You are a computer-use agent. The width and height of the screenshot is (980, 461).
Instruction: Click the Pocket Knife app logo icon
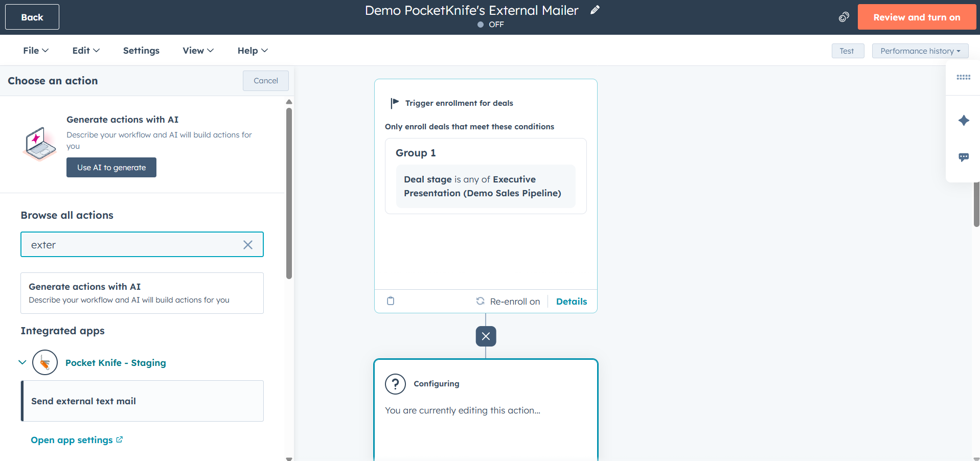[45, 363]
